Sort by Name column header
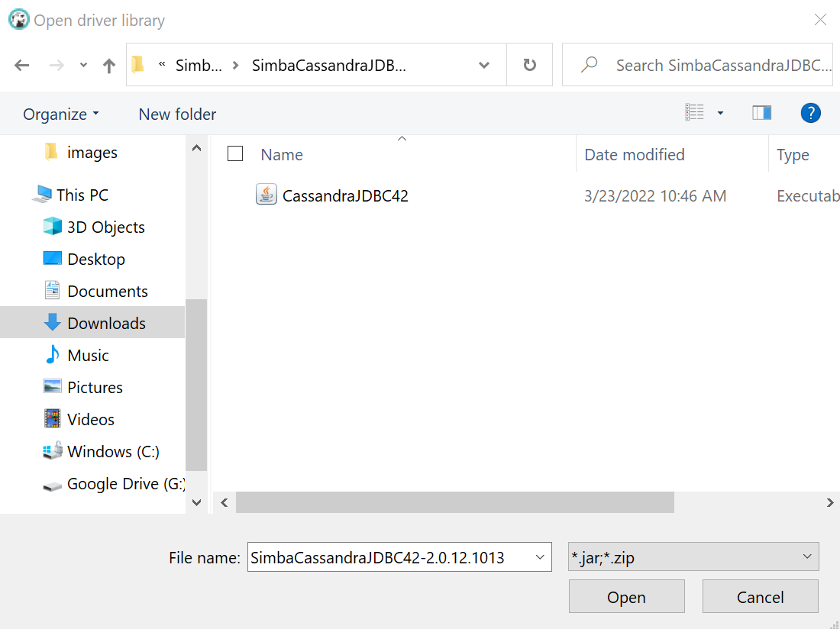The image size is (840, 629). [282, 155]
